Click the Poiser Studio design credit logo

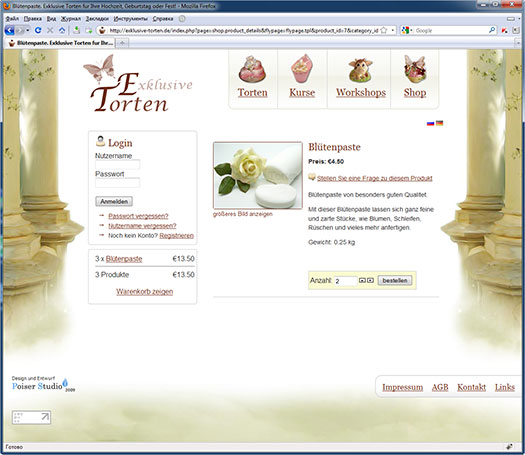[x=43, y=384]
